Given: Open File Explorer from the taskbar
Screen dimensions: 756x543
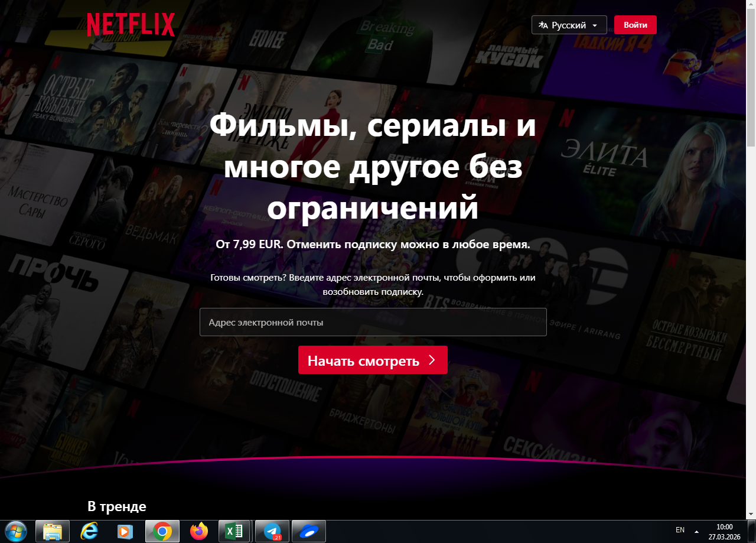Looking at the screenshot, I should pos(53,531).
